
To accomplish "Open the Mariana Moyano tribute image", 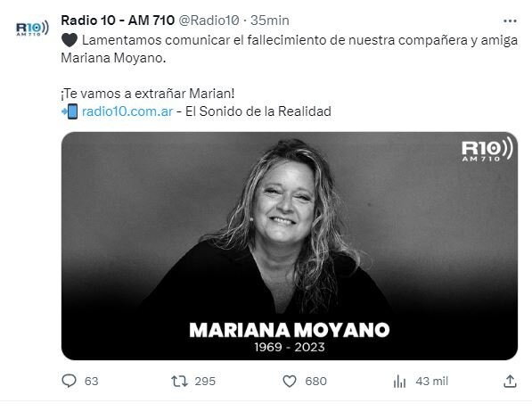I will click(290, 246).
